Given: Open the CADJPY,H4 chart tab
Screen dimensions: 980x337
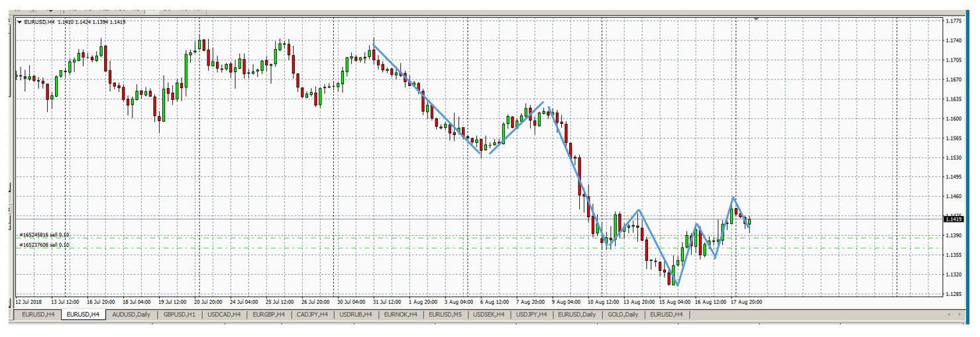Looking at the screenshot, I should [312, 314].
